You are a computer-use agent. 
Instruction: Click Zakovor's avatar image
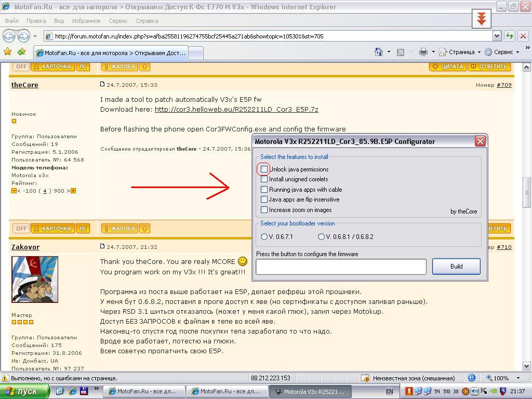click(x=35, y=279)
